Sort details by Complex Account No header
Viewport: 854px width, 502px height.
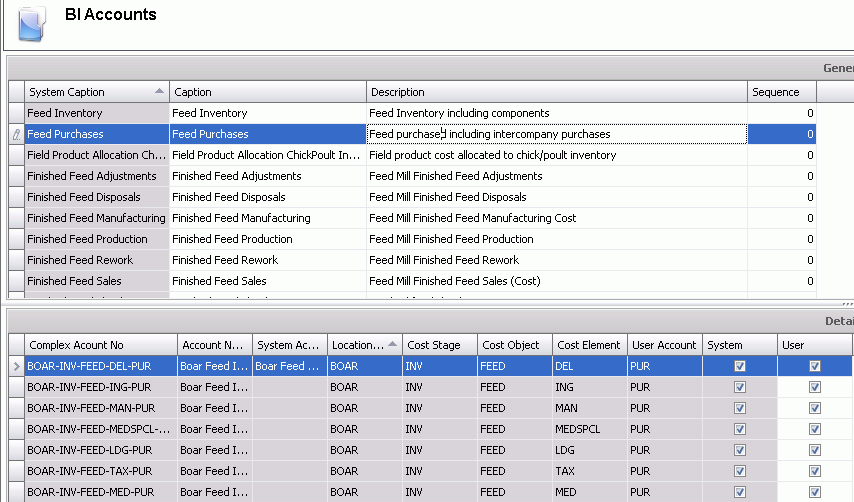click(100, 345)
